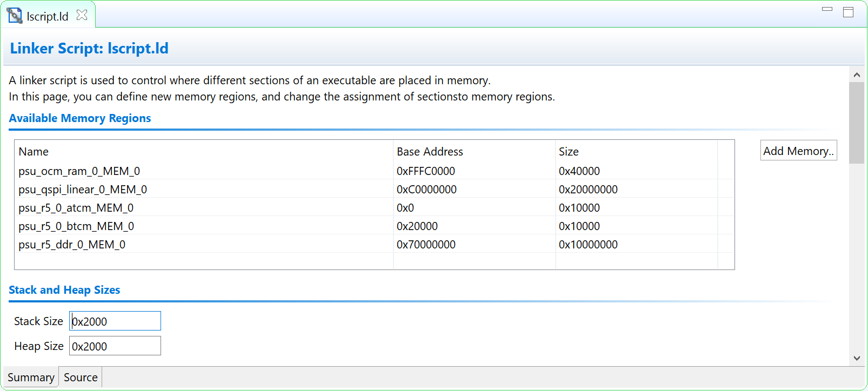Click the scroll down arrow
Image resolution: width=868 pixels, height=391 pixels.
pyautogui.click(x=857, y=358)
